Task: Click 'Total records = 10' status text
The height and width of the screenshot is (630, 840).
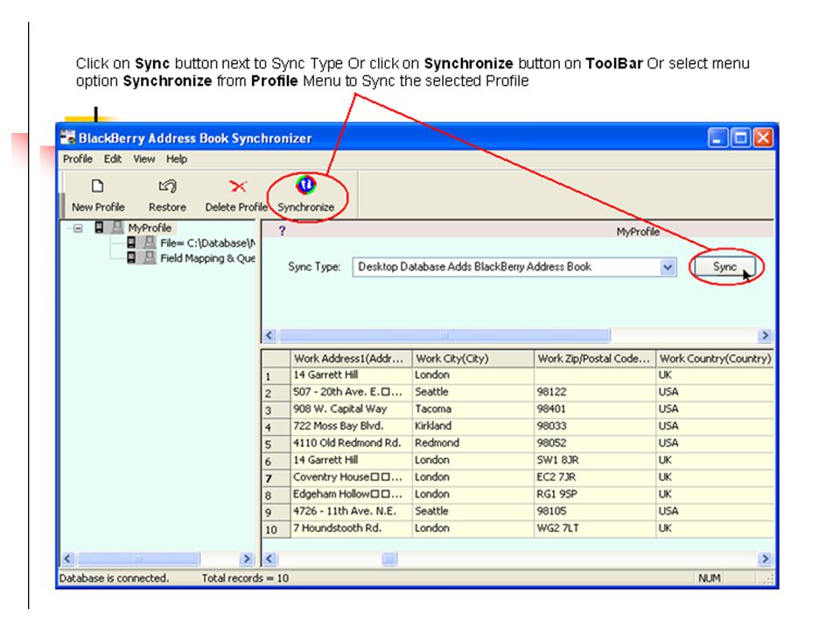Action: (245, 578)
